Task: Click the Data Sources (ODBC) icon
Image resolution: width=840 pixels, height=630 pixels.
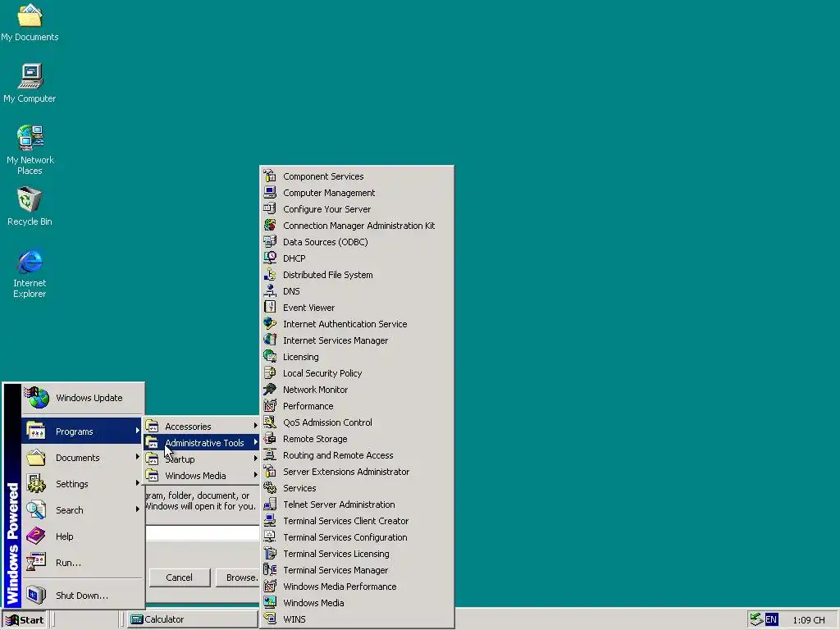Action: point(270,242)
